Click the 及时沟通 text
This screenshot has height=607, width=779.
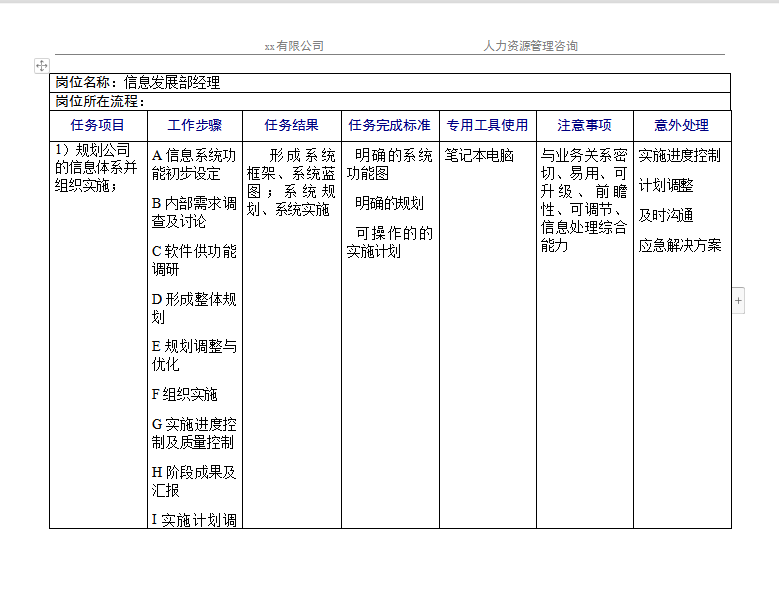pyautogui.click(x=666, y=216)
